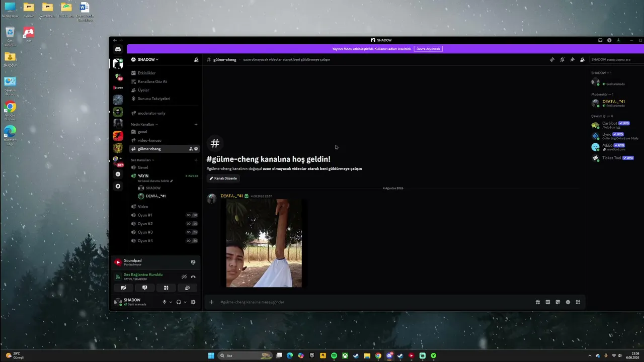Open gülme-cheng channel settings gear
The width and height of the screenshot is (644, 362).
[x=196, y=149]
